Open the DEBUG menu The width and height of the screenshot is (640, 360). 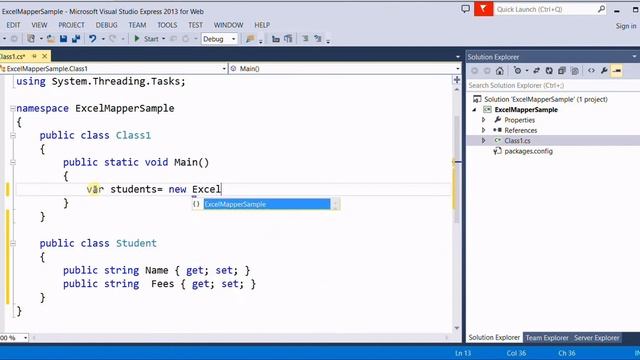tap(107, 25)
